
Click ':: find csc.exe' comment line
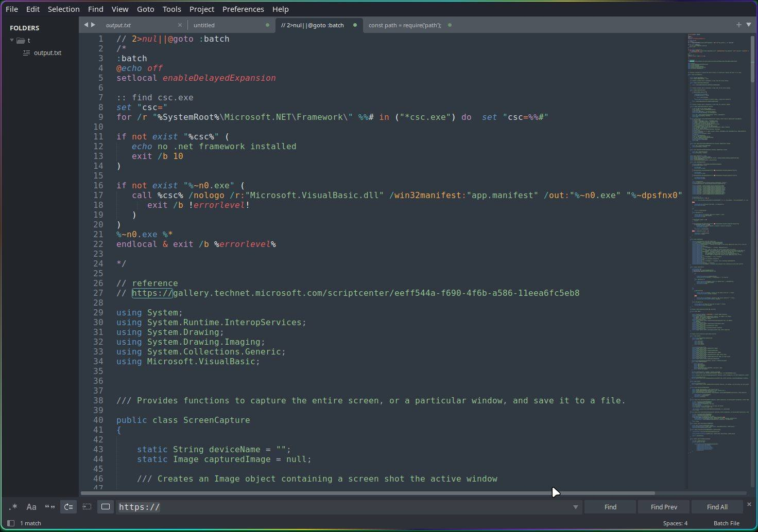click(154, 97)
